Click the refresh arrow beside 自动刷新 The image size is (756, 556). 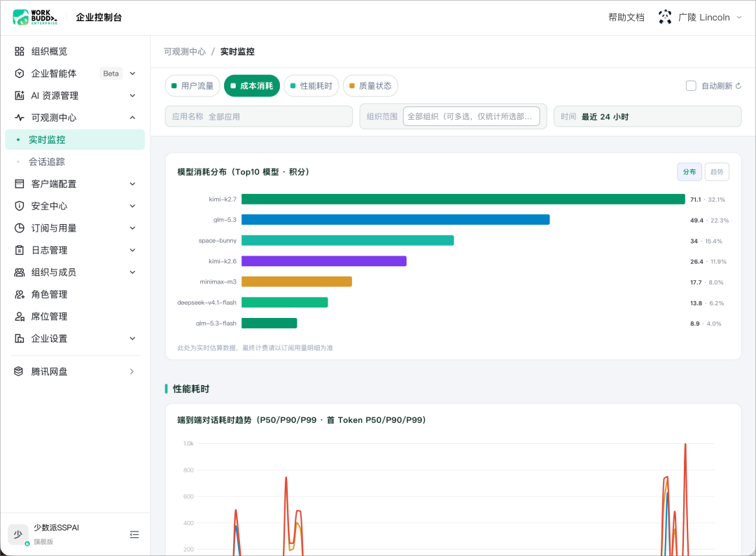738,86
